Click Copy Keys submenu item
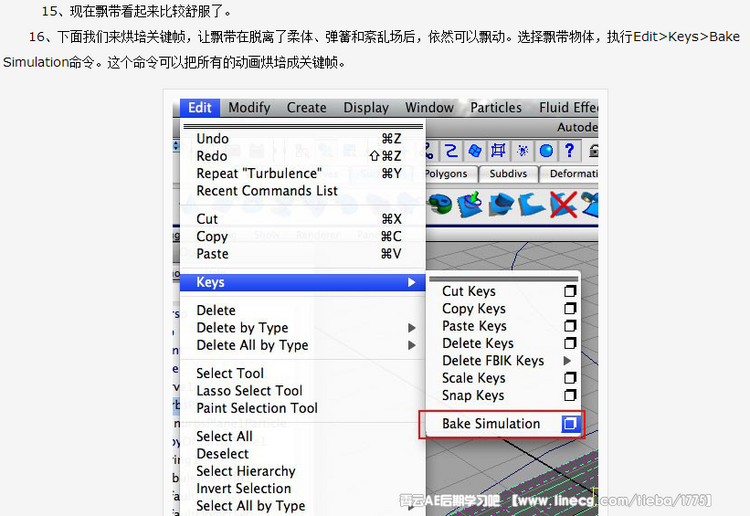This screenshot has width=750, height=516. click(474, 309)
